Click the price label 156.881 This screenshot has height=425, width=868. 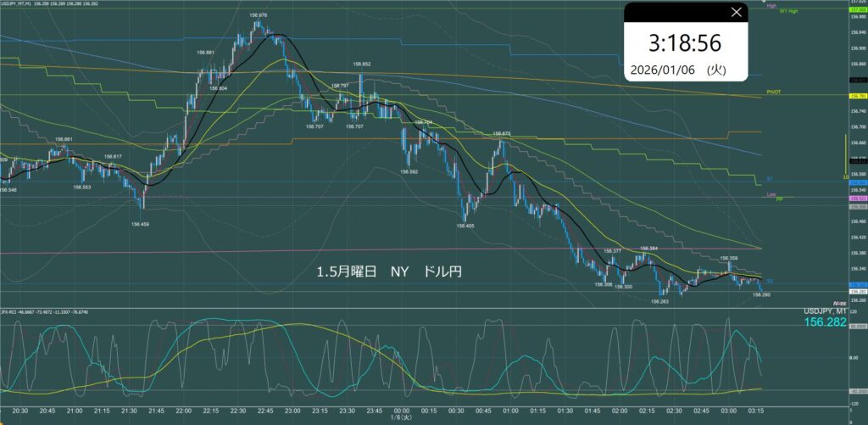click(x=205, y=53)
